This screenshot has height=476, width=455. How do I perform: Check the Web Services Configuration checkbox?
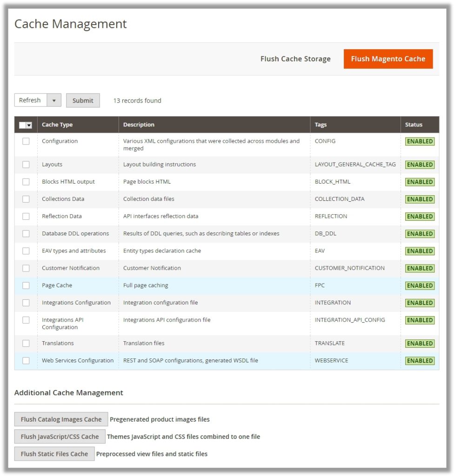tap(26, 360)
